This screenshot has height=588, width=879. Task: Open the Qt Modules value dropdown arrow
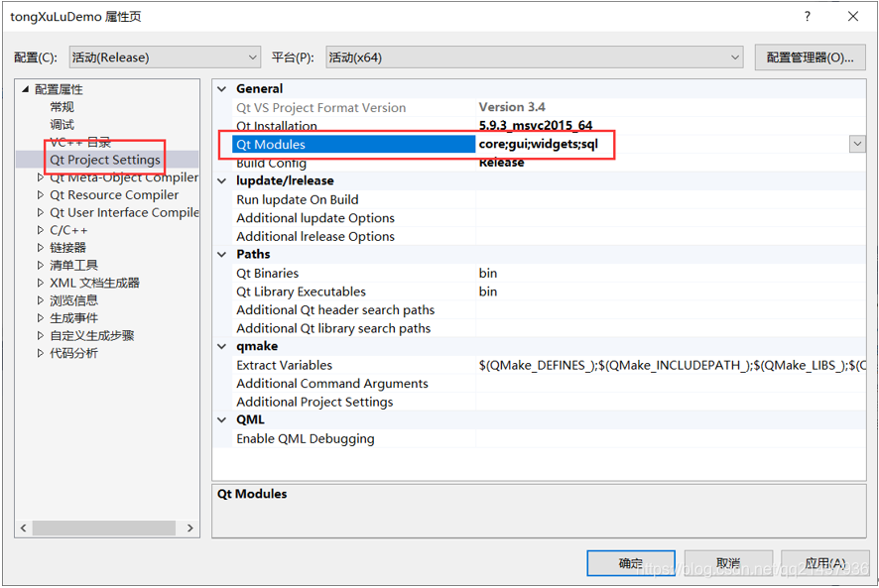857,144
